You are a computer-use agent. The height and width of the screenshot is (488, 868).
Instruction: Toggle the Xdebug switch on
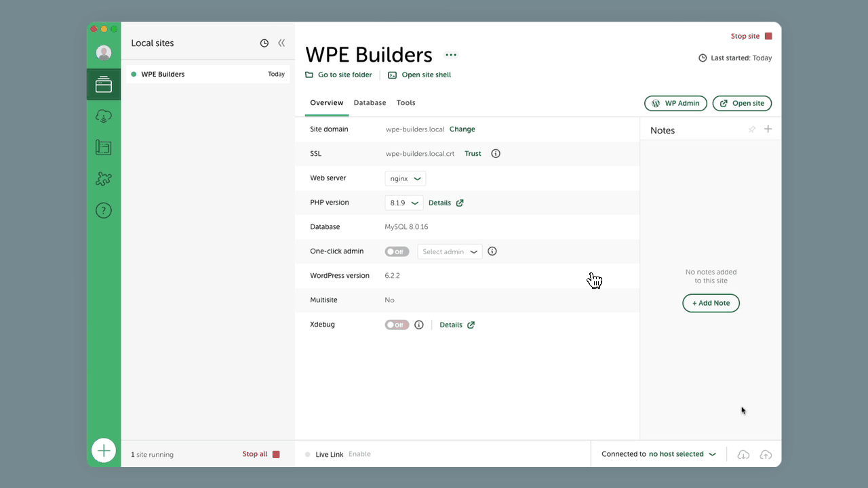point(397,325)
